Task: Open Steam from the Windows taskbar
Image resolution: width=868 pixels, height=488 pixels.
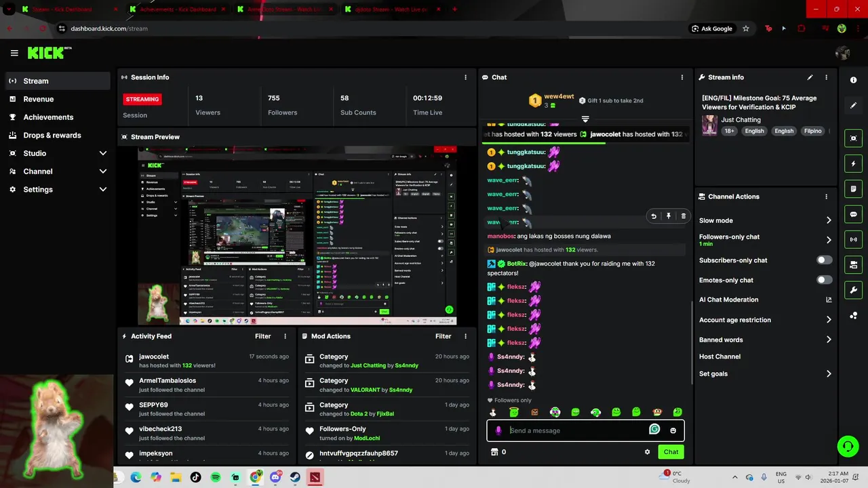Action: click(x=295, y=477)
